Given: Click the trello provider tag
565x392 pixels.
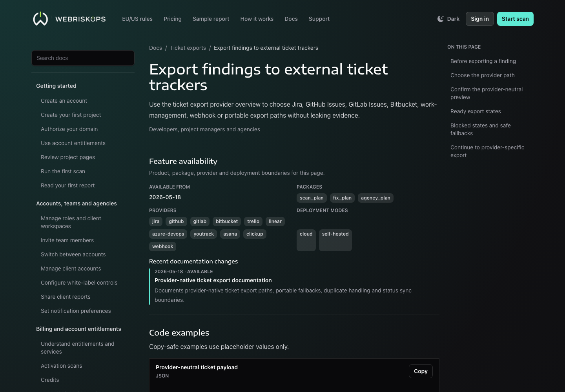Looking at the screenshot, I should coord(253,221).
